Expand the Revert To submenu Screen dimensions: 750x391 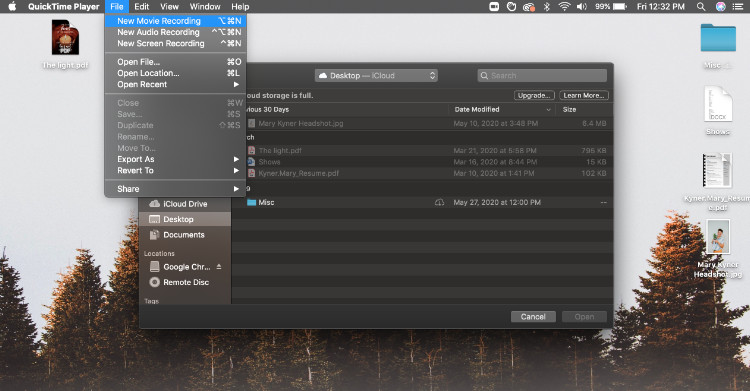click(176, 170)
